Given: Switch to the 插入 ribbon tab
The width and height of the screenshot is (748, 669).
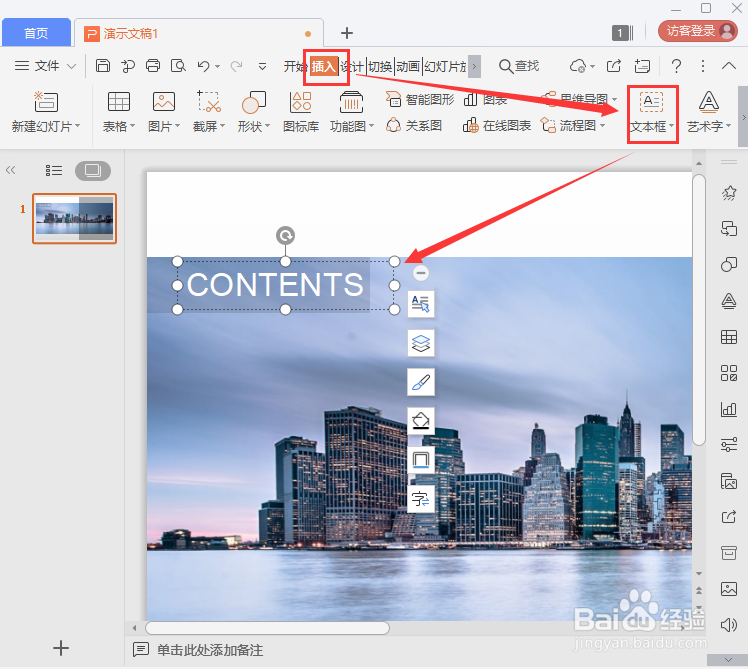Looking at the screenshot, I should 324,66.
